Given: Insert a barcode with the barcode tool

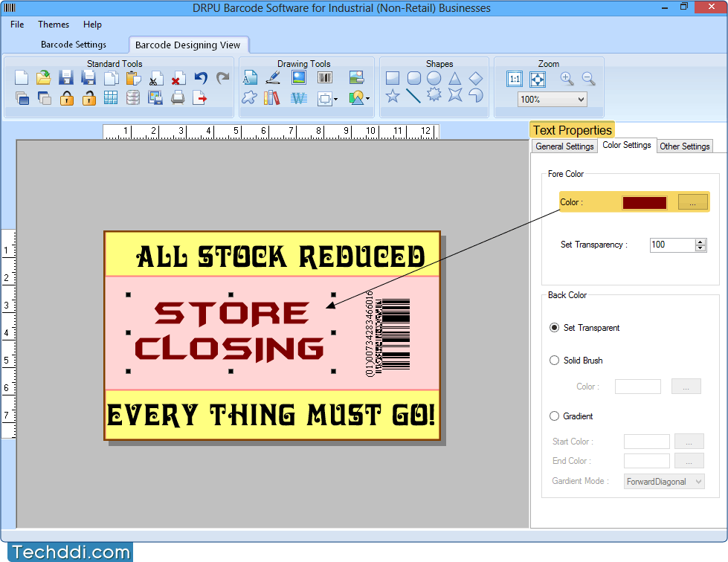Looking at the screenshot, I should pyautogui.click(x=324, y=77).
